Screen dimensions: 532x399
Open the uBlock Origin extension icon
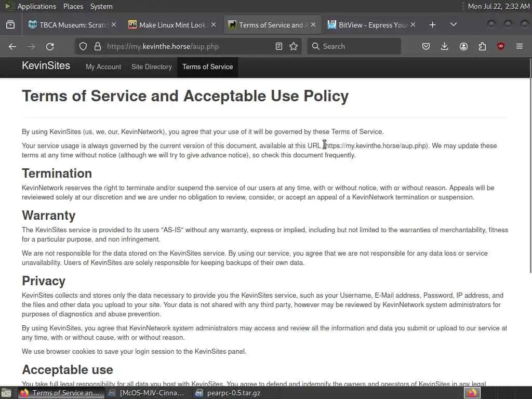501,46
